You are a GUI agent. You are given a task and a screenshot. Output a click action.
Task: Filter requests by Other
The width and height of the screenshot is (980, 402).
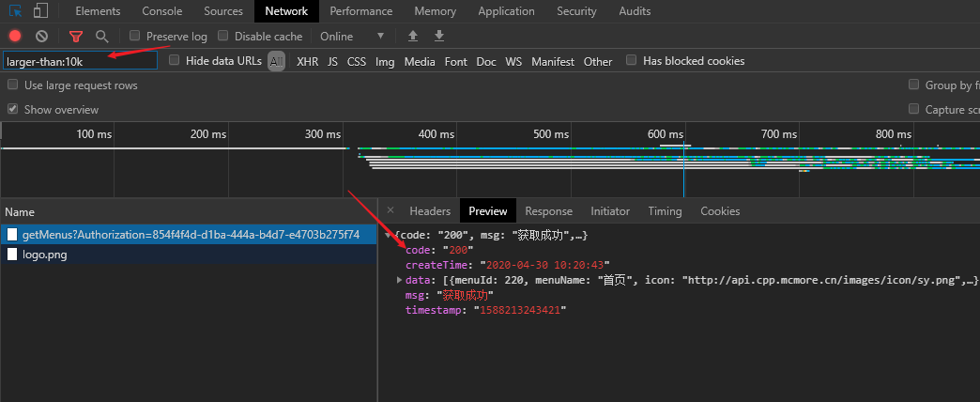pyautogui.click(x=598, y=61)
